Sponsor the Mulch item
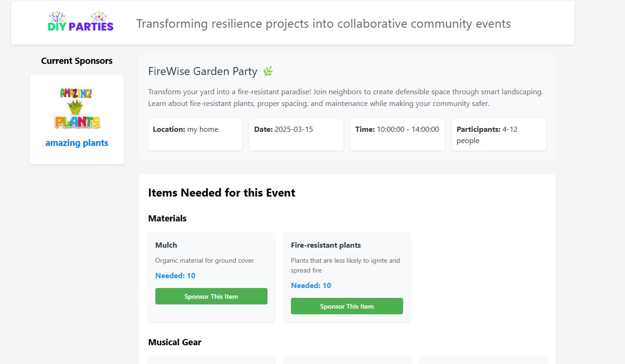 211,296
